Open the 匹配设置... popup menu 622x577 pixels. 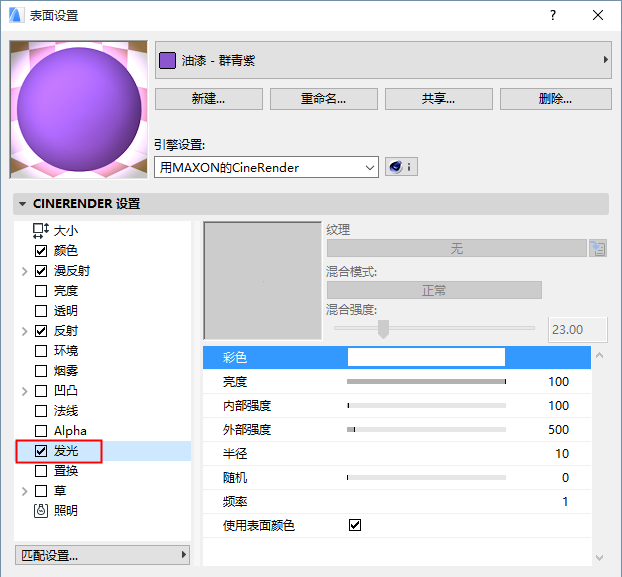[102, 555]
